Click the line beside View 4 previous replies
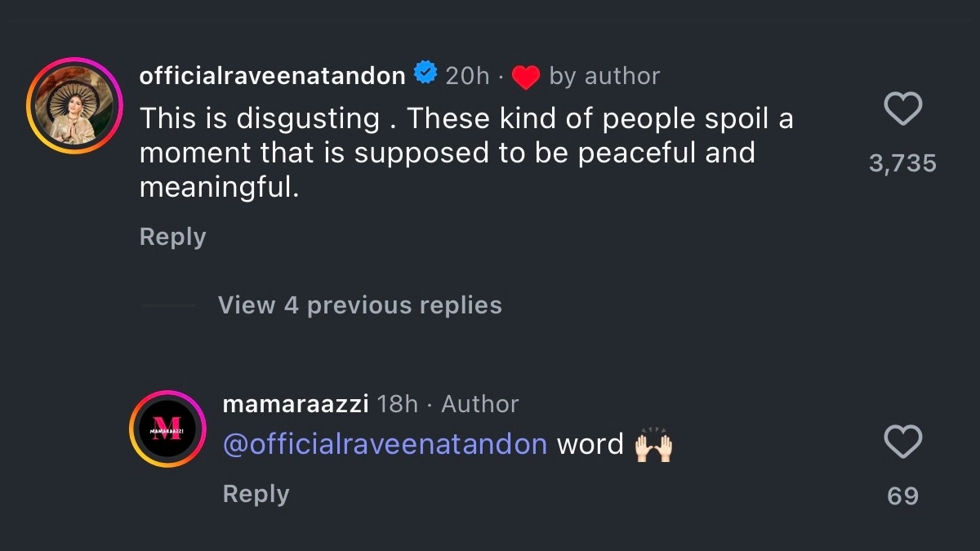The width and height of the screenshot is (980, 551). pyautogui.click(x=167, y=306)
